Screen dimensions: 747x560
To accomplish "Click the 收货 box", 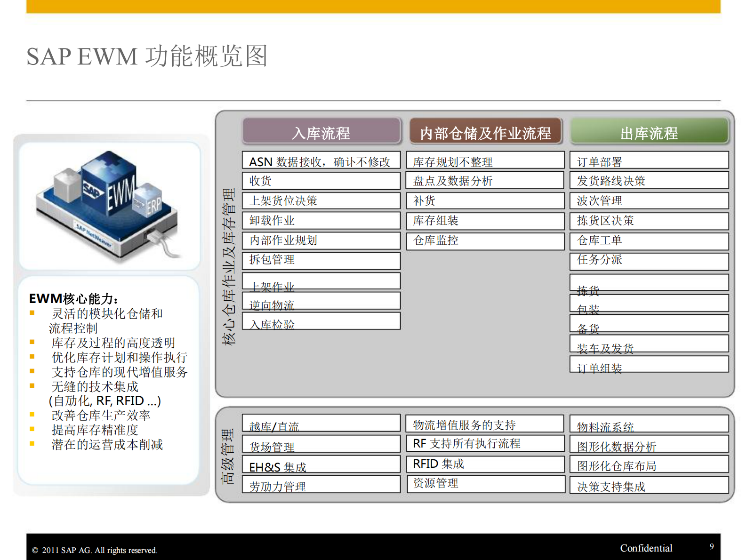I will click(x=321, y=181).
